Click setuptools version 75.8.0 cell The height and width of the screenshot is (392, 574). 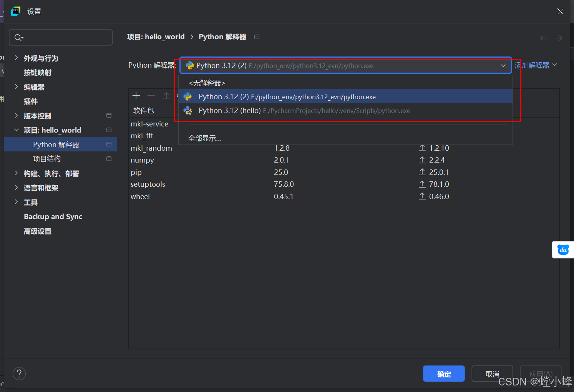[284, 184]
